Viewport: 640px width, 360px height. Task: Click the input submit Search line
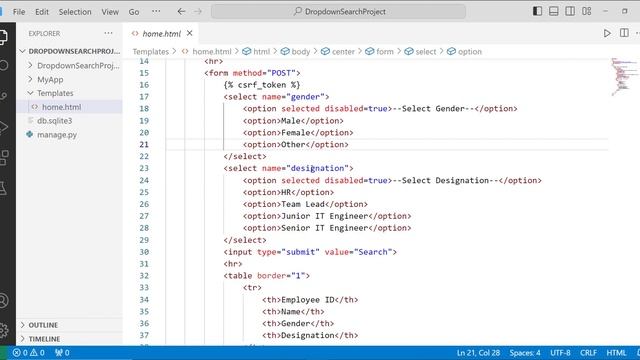point(310,252)
